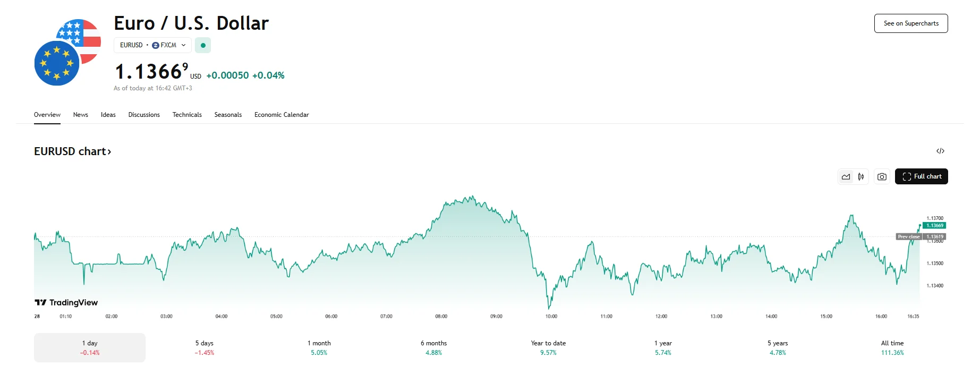980x382 pixels.
Task: Expand the EURUSD FXCM source dropdown
Action: [183, 45]
